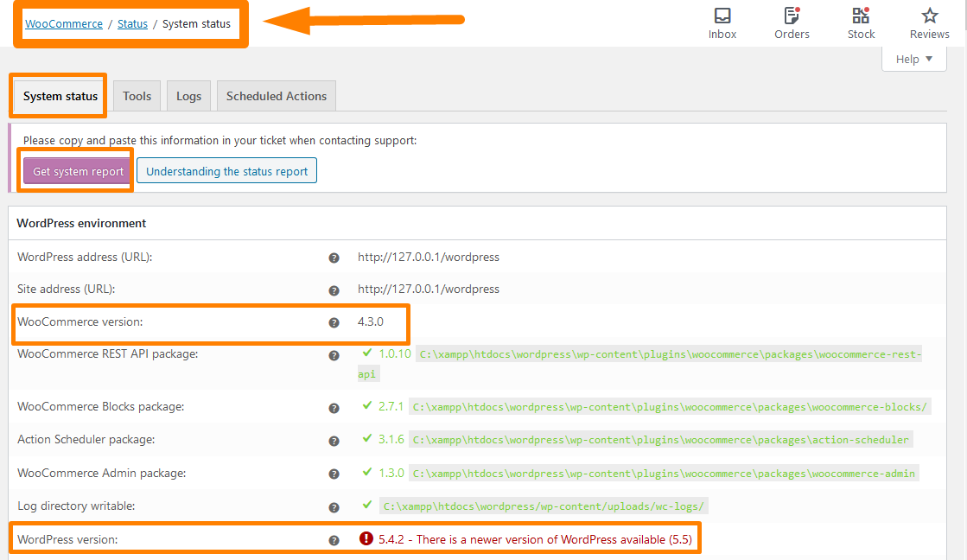Follow the Status breadcrumb link
Screen dimensions: 967x560
pos(132,23)
